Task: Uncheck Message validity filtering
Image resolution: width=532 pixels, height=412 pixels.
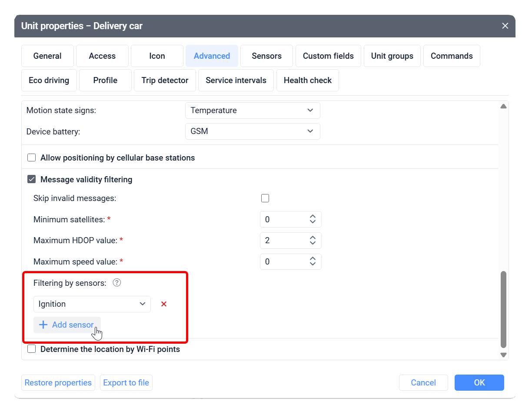Action: pos(31,179)
